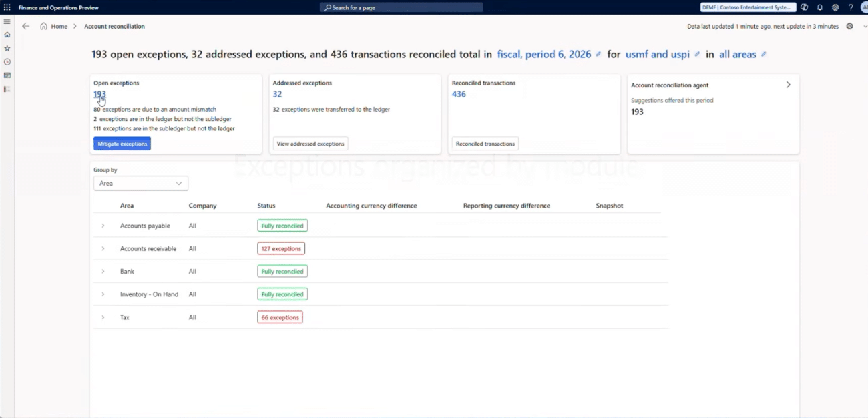
Task: Edit usmf and uspi companies pencil
Action: tap(697, 54)
